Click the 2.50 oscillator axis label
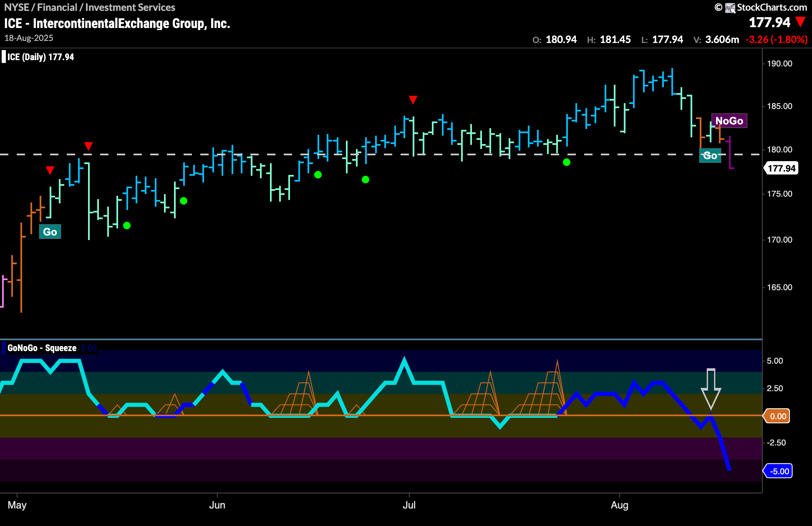 click(775, 388)
